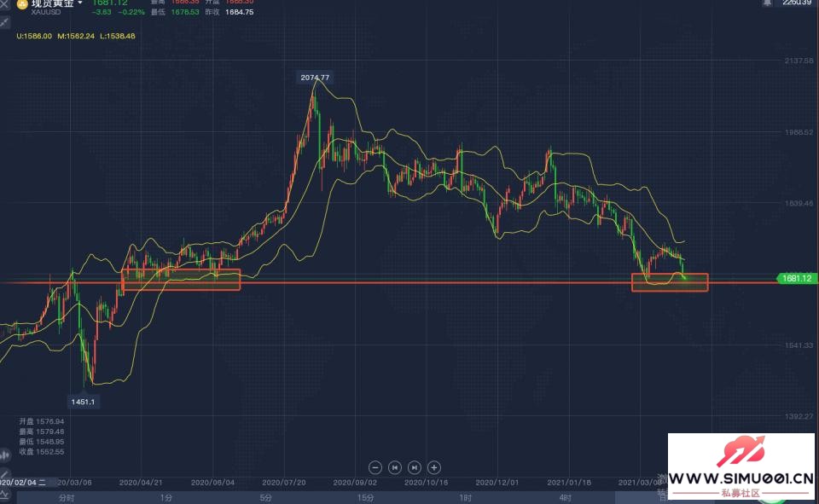
Task: Jump to previous chart position button
Action: (395, 467)
